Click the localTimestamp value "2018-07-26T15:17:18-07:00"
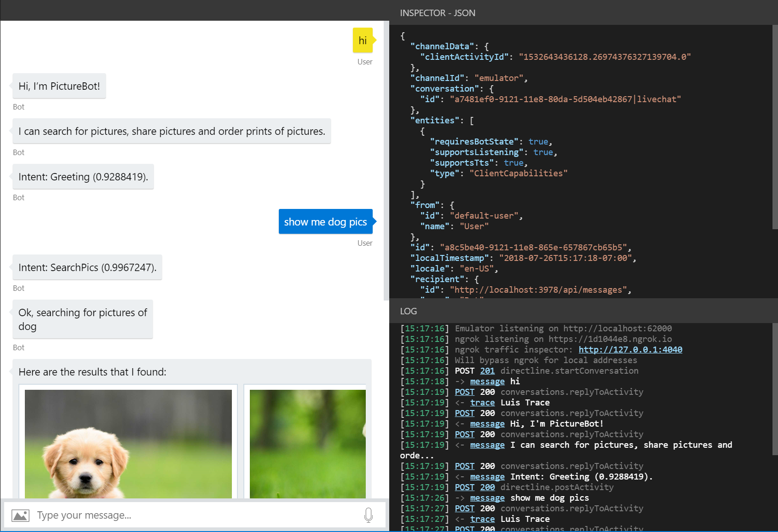 click(x=565, y=258)
